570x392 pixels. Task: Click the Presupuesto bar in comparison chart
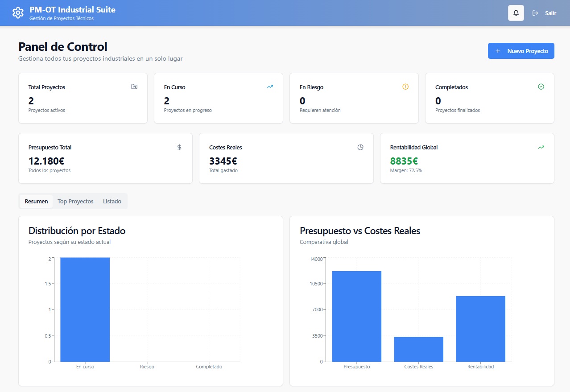coord(356,316)
